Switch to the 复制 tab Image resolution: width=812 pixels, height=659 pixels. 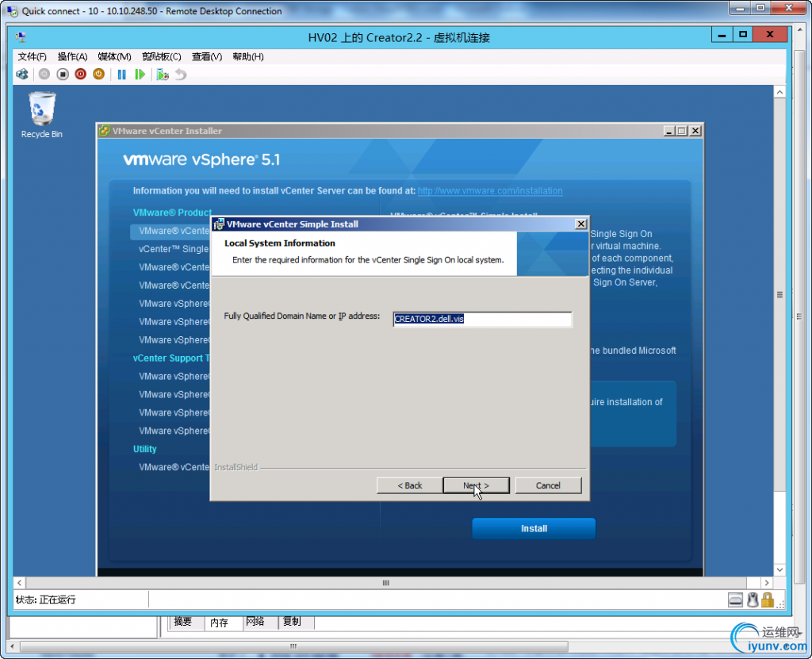pos(292,622)
